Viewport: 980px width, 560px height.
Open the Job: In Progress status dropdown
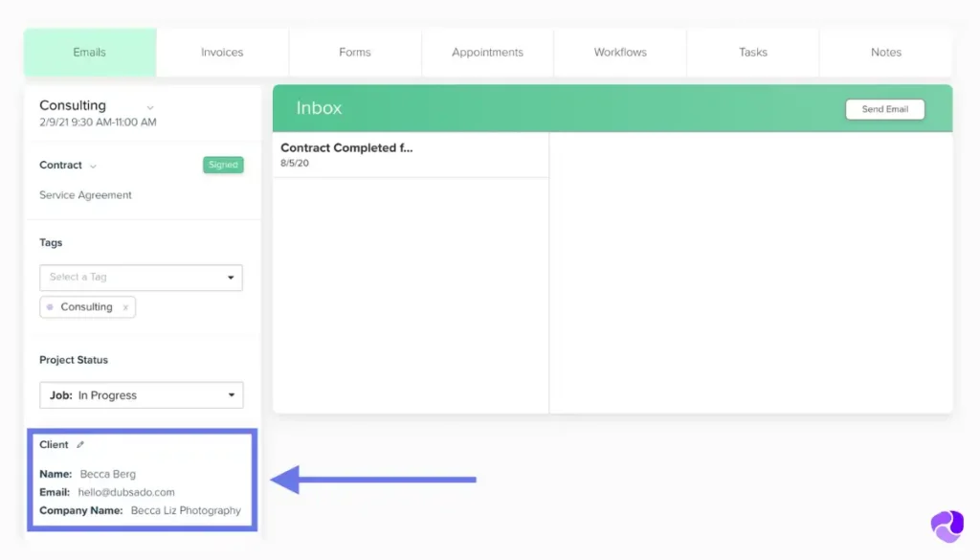141,395
